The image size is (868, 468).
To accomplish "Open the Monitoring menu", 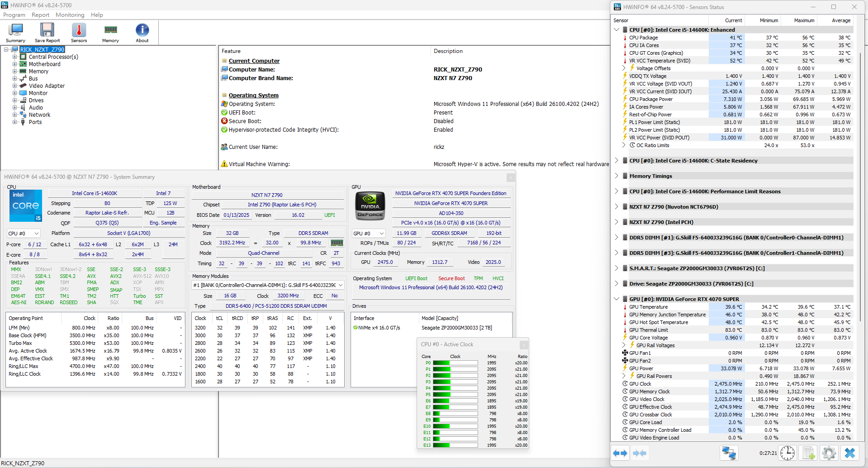I will (70, 15).
